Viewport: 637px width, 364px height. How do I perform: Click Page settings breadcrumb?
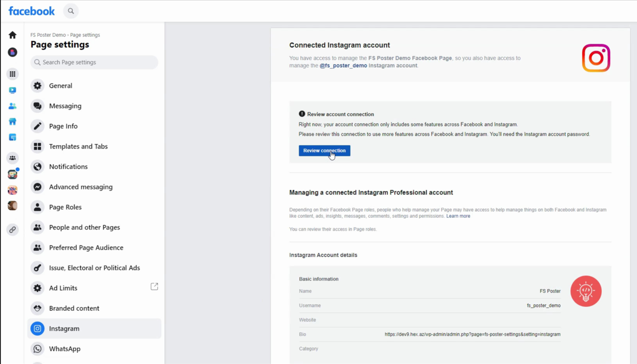click(85, 35)
